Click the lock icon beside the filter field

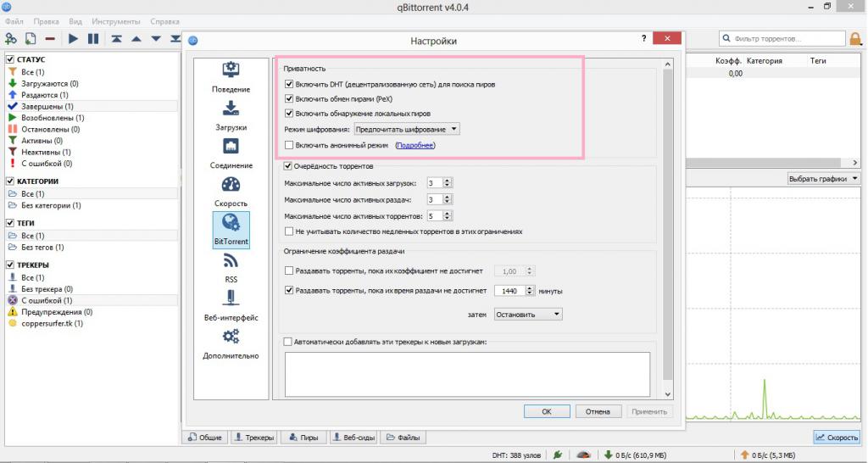[856, 39]
